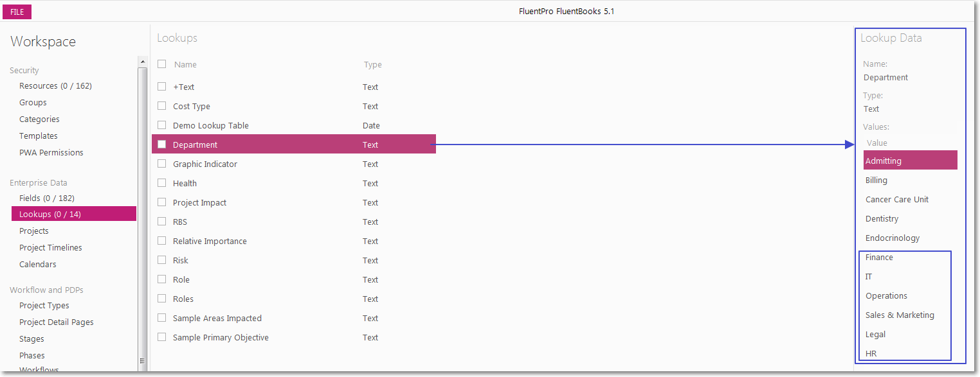This screenshot has width=980, height=377.
Task: Select the Admitting value in Lookup Data
Action: pyautogui.click(x=911, y=161)
